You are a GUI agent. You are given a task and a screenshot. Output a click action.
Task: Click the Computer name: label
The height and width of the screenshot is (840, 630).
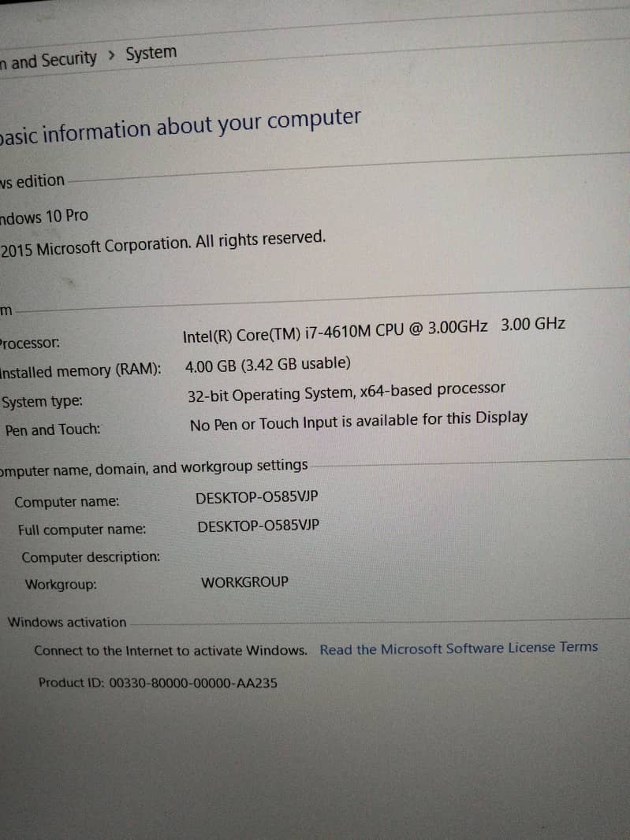67,501
